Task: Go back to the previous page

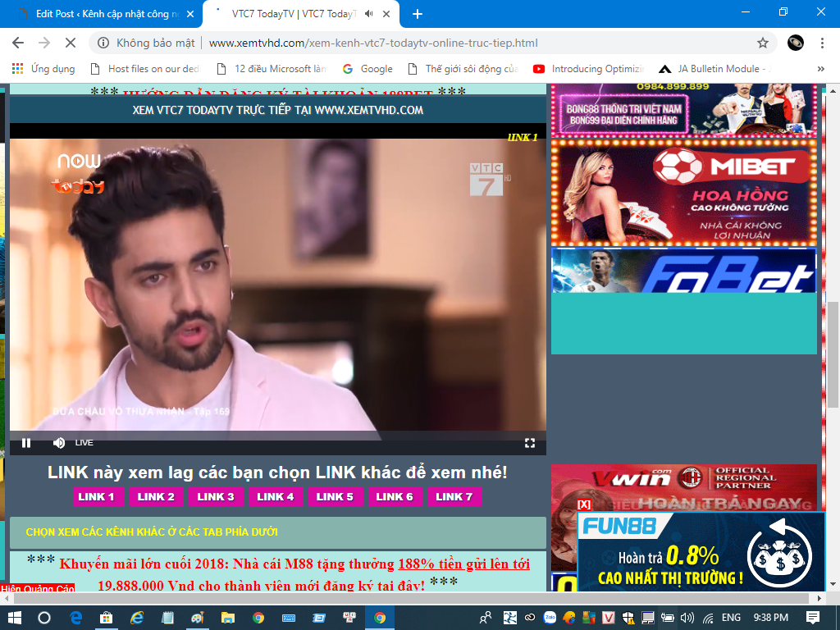Action: pyautogui.click(x=18, y=43)
